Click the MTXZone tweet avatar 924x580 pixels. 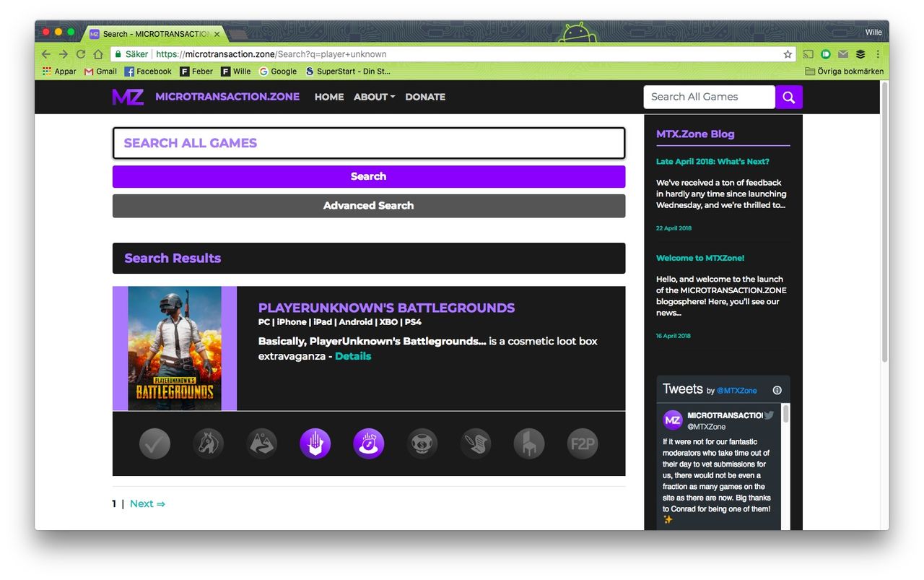point(673,420)
